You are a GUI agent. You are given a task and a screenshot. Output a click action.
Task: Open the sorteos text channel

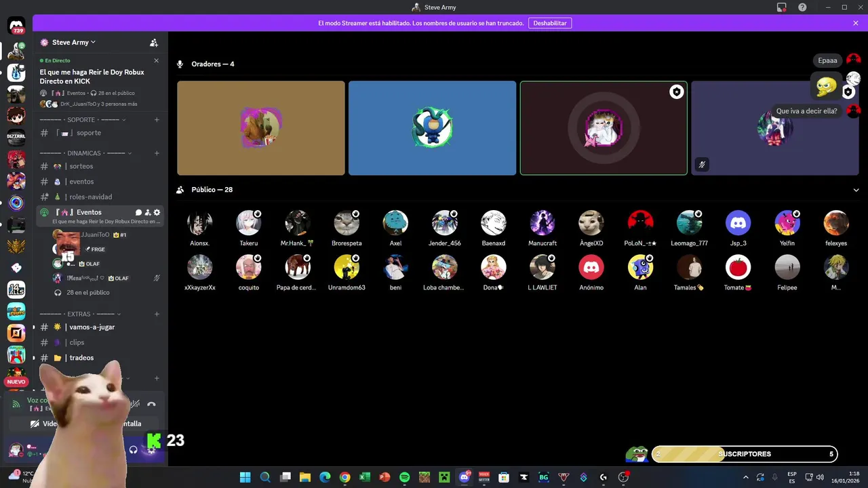pyautogui.click(x=99, y=167)
